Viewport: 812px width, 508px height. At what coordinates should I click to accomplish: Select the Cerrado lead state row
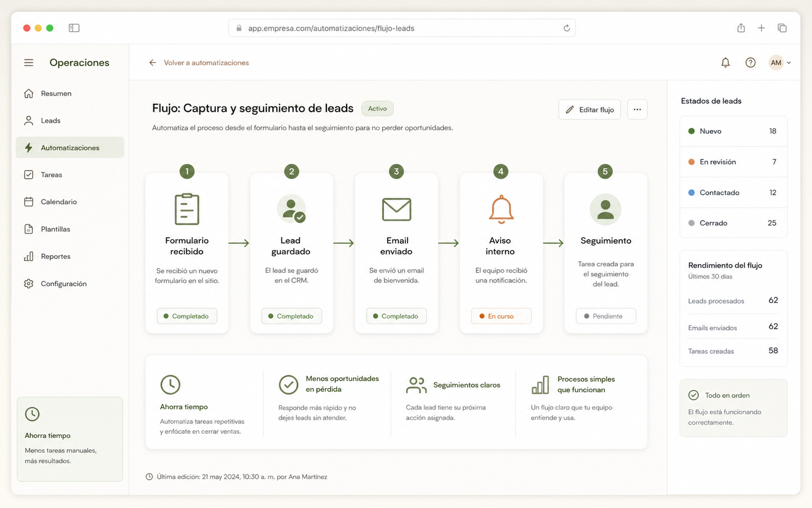coord(733,223)
